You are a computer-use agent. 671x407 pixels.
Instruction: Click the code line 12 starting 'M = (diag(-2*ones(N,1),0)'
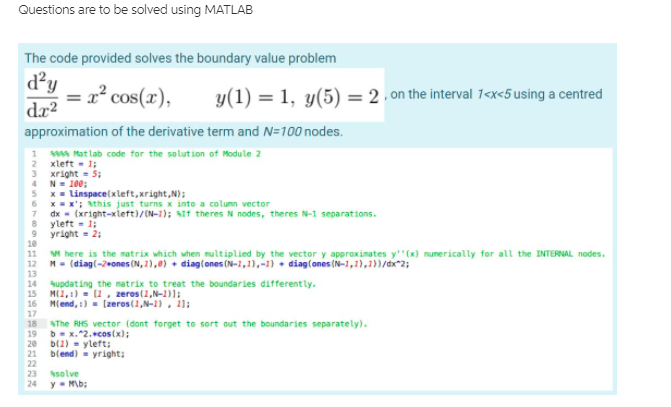click(230, 264)
